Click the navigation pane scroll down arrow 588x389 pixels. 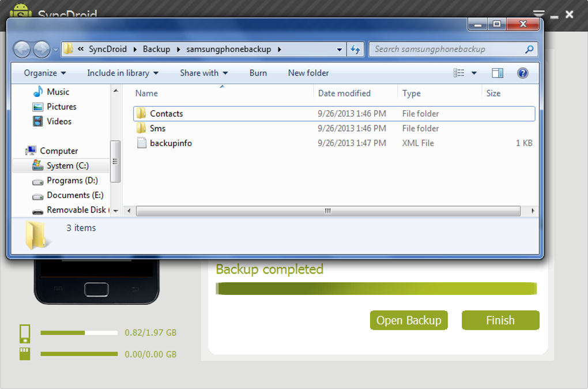(x=116, y=211)
